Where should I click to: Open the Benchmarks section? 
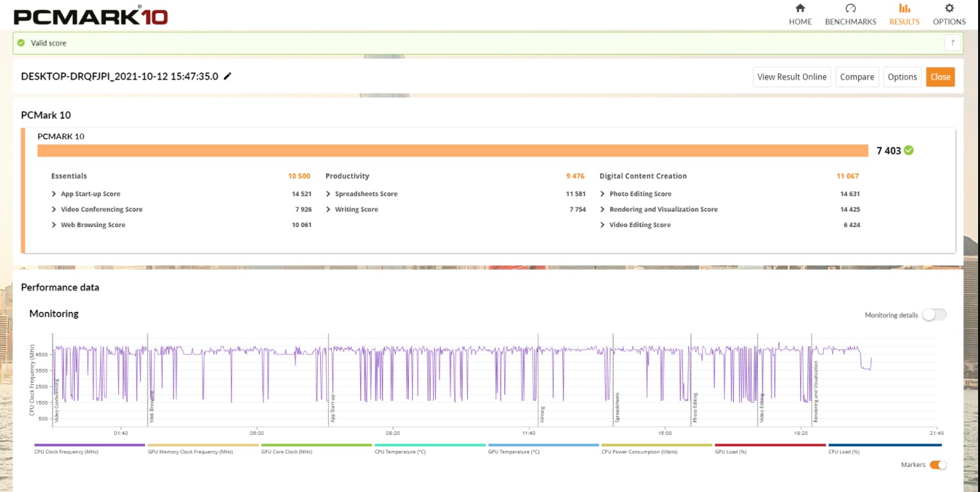850,14
